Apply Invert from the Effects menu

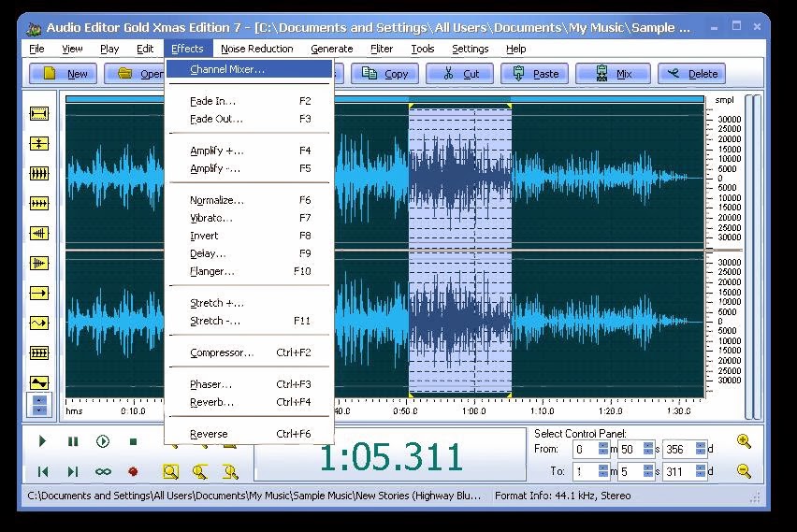tap(250, 236)
